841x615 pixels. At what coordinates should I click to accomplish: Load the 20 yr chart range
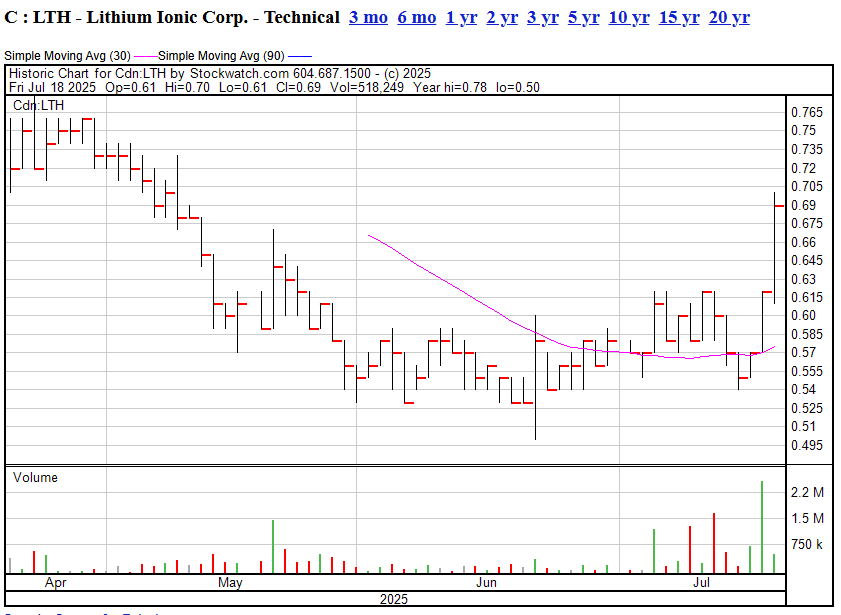[x=729, y=18]
